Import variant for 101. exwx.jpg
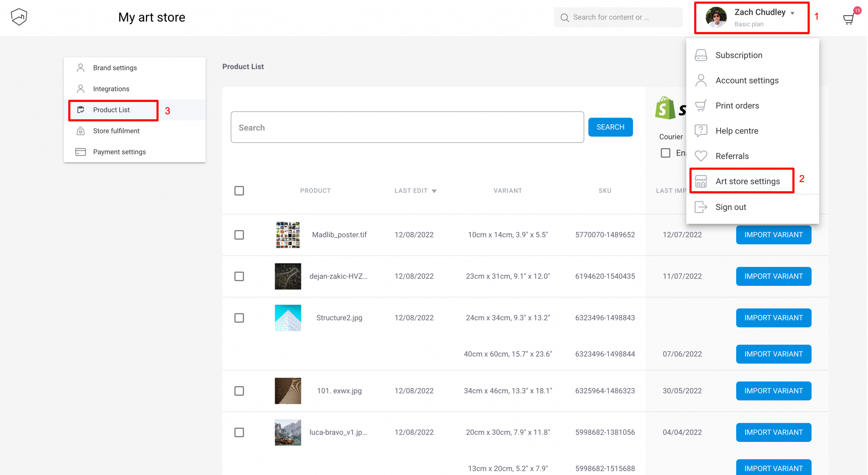The height and width of the screenshot is (475, 868). (773, 391)
